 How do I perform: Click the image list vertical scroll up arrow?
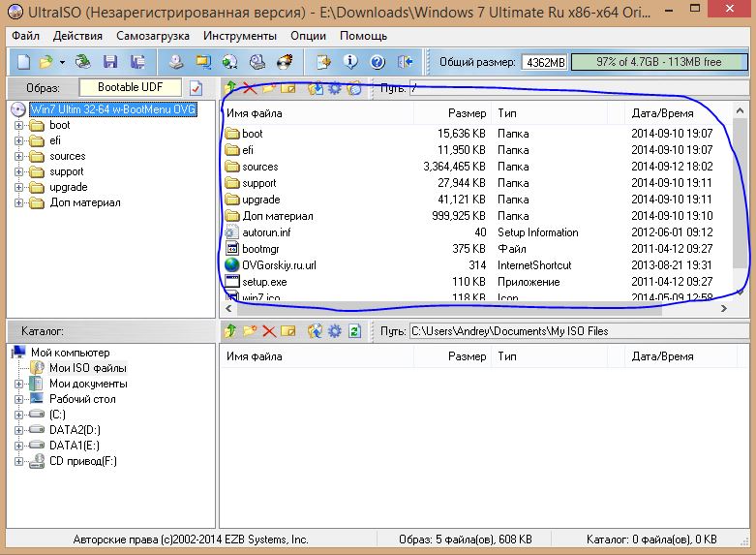[741, 110]
